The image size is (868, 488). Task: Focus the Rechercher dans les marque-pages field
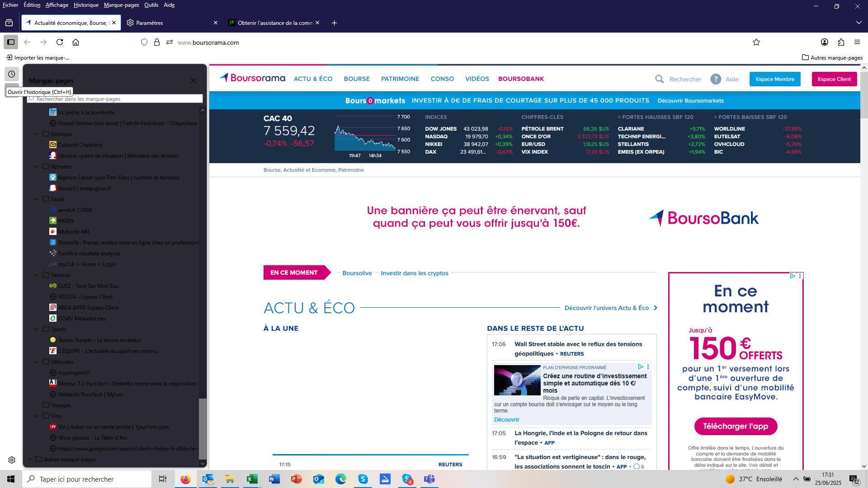click(115, 99)
